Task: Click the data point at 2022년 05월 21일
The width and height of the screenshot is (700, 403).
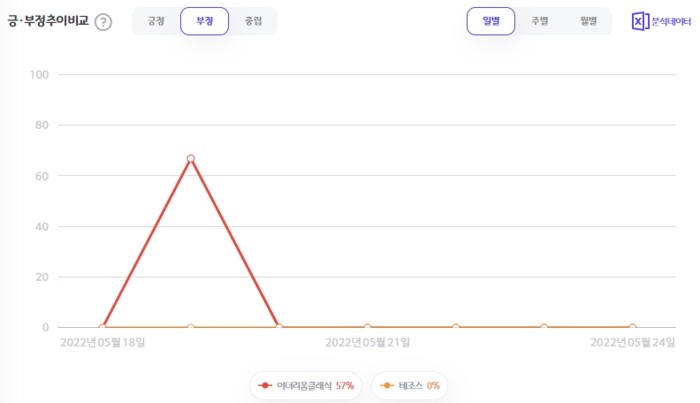Action: click(x=367, y=327)
